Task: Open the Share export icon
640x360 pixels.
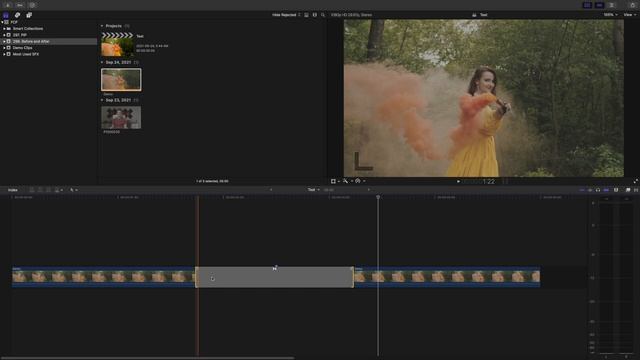Action: [633, 5]
